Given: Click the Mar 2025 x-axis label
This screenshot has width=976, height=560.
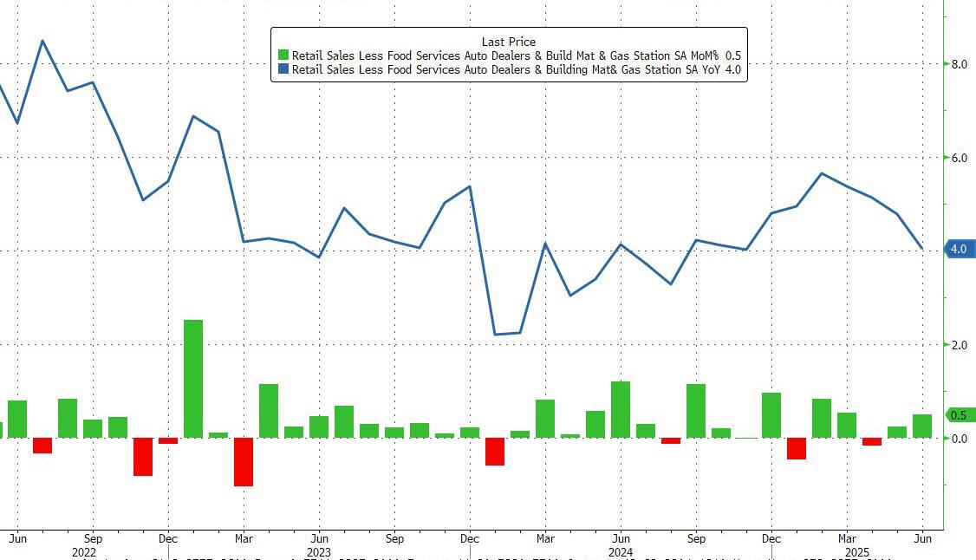Looking at the screenshot, I should pos(847,538).
